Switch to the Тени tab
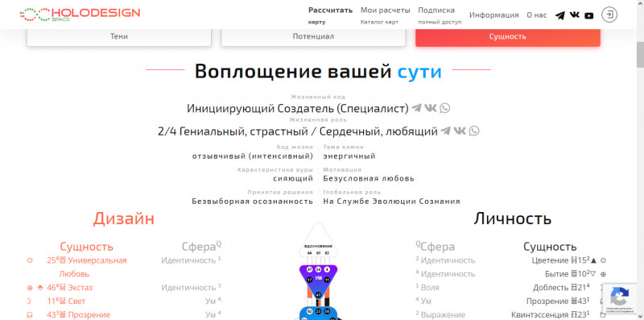644x320 pixels. tap(119, 36)
